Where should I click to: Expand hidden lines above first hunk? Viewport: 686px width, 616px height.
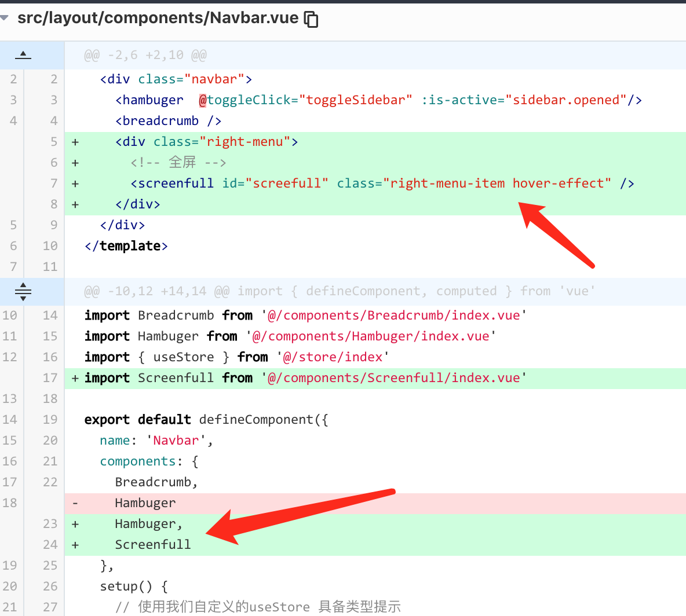[x=23, y=55]
